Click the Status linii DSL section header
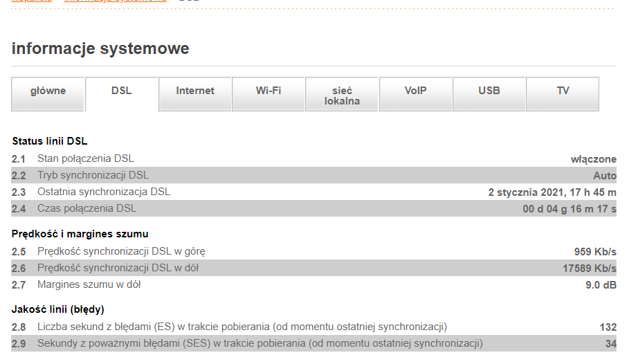 tap(50, 141)
